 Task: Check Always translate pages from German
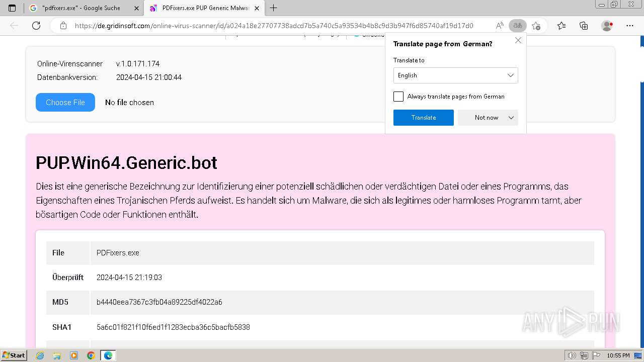point(398,97)
